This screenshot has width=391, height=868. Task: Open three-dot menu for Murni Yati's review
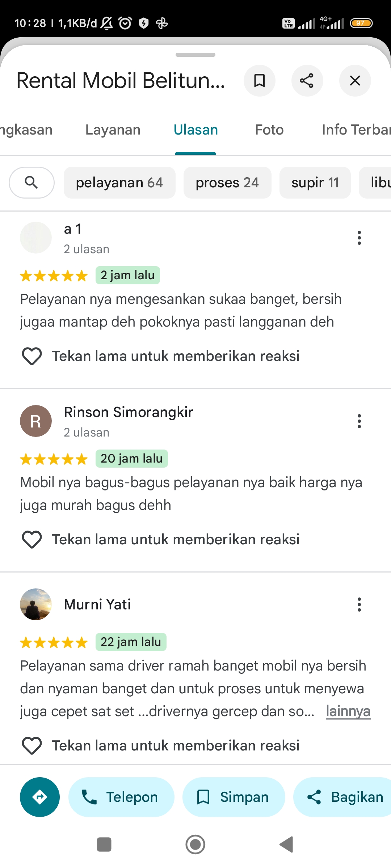[x=359, y=604]
